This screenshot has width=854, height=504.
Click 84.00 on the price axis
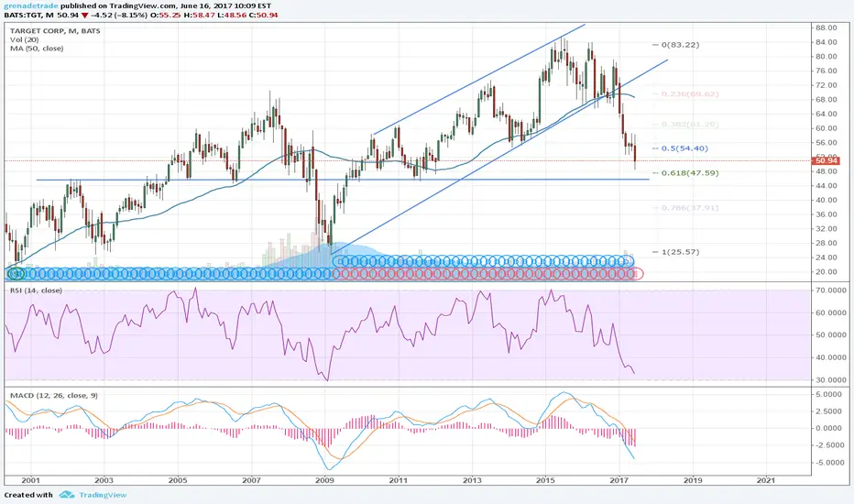827,42
